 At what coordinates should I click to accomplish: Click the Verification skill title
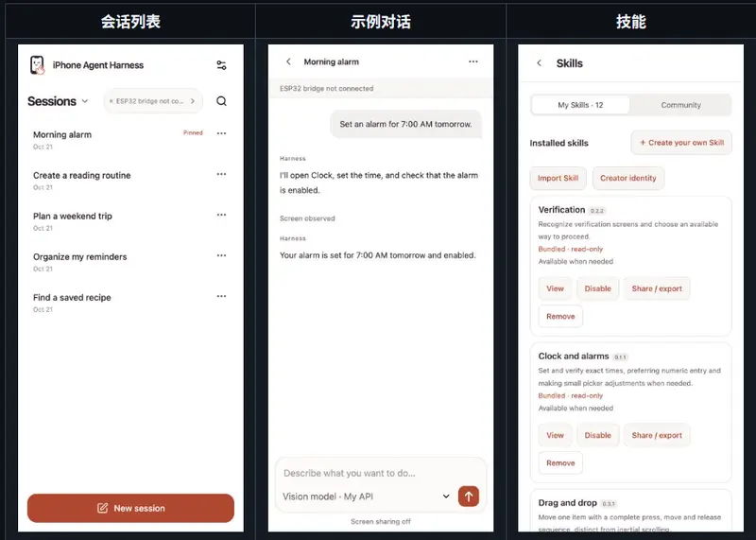561,210
